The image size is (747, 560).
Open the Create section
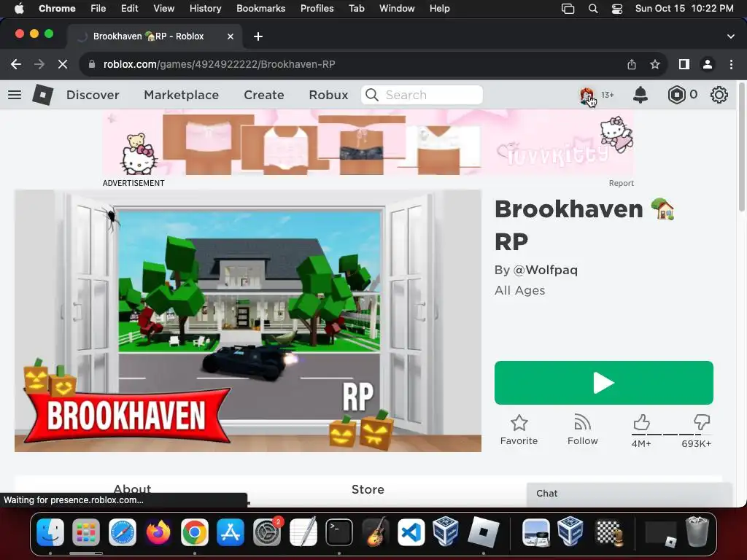coord(264,95)
